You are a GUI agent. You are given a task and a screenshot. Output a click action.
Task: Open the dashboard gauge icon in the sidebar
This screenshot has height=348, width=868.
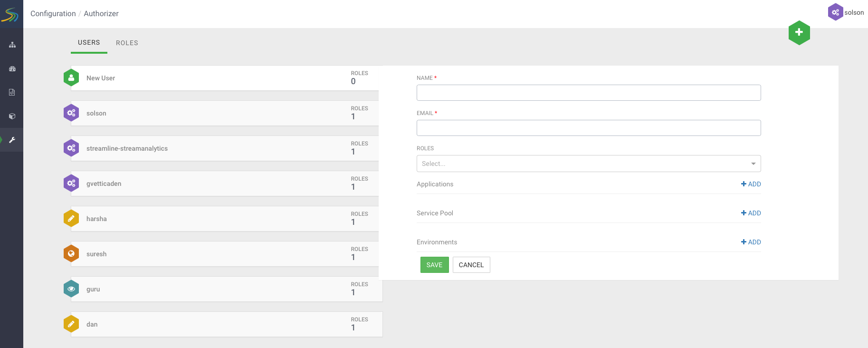[x=12, y=69]
